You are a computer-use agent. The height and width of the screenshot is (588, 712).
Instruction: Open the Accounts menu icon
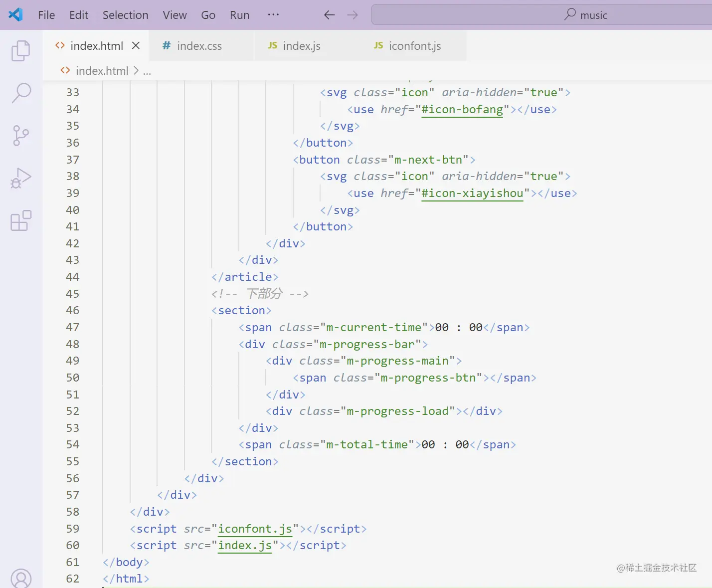[x=21, y=579]
